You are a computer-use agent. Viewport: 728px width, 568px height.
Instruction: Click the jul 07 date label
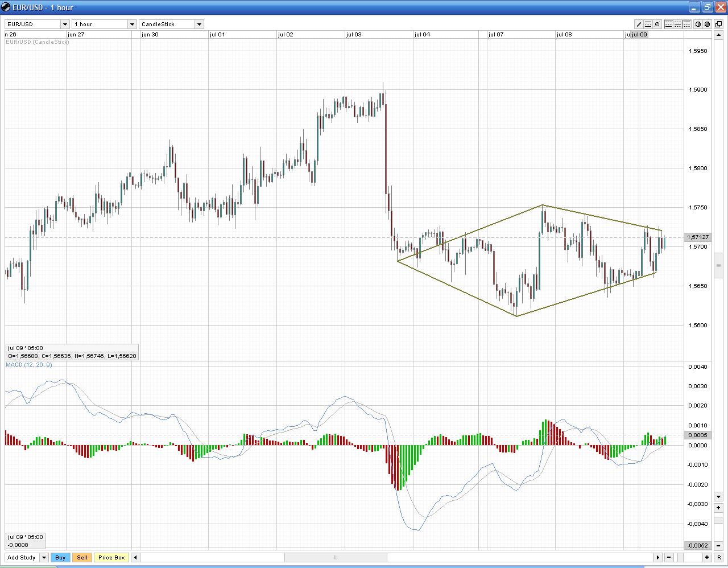pos(496,35)
